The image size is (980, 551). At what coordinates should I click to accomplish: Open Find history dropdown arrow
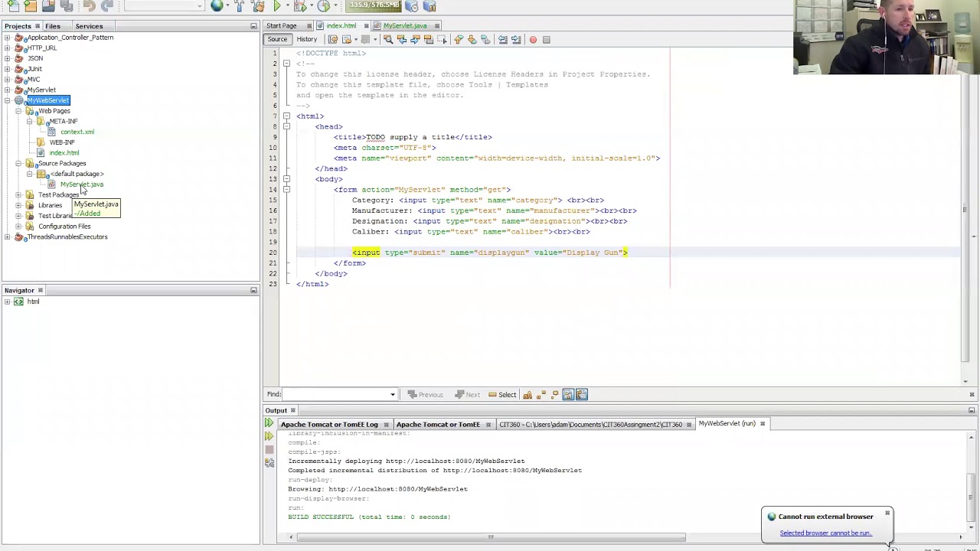(x=392, y=395)
